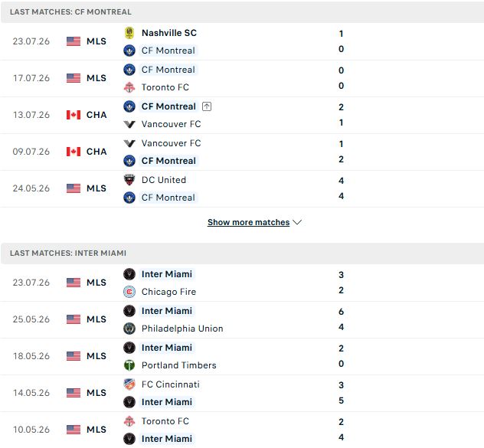
Task: Click the chevron next to Show more matches
Action: pos(297,222)
